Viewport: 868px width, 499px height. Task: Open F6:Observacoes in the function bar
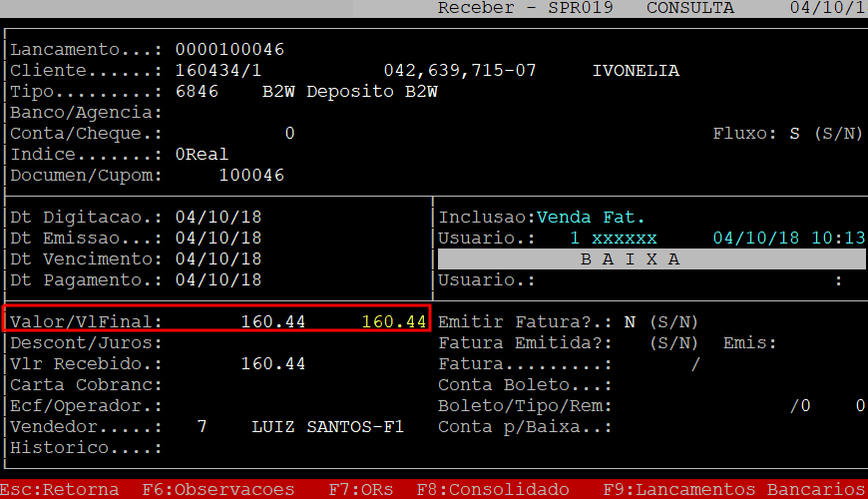218,489
